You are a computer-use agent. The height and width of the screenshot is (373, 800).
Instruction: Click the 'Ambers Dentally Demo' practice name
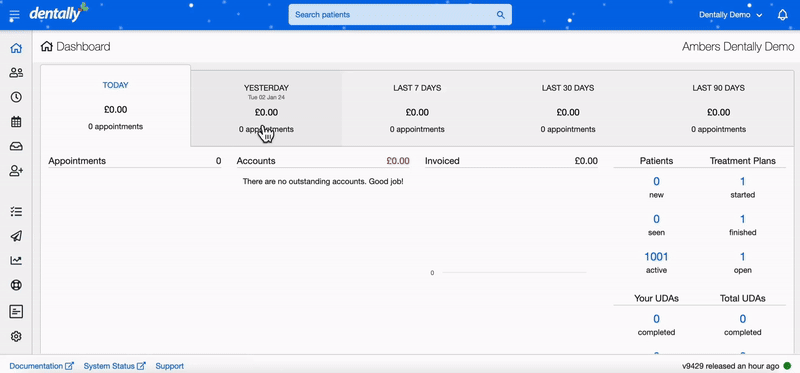(738, 47)
